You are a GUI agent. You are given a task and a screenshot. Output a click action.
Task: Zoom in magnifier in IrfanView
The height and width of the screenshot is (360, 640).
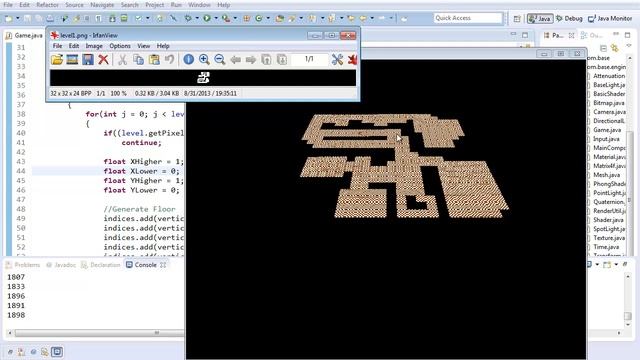point(204,60)
